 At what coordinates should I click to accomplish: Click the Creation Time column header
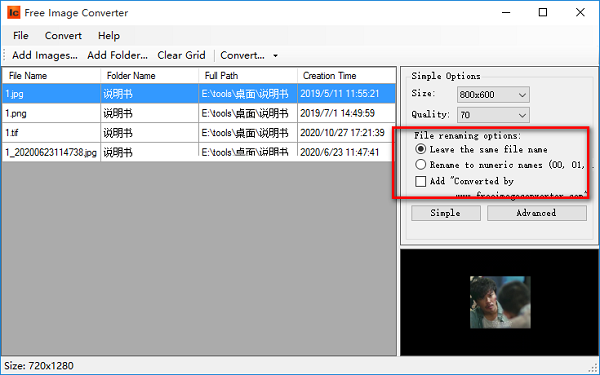[346, 76]
